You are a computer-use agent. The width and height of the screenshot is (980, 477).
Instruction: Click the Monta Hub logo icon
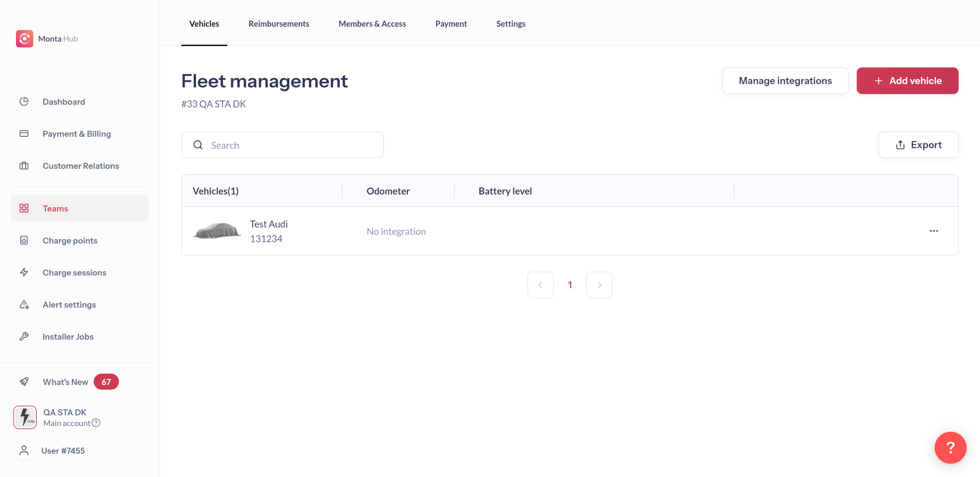(x=24, y=39)
